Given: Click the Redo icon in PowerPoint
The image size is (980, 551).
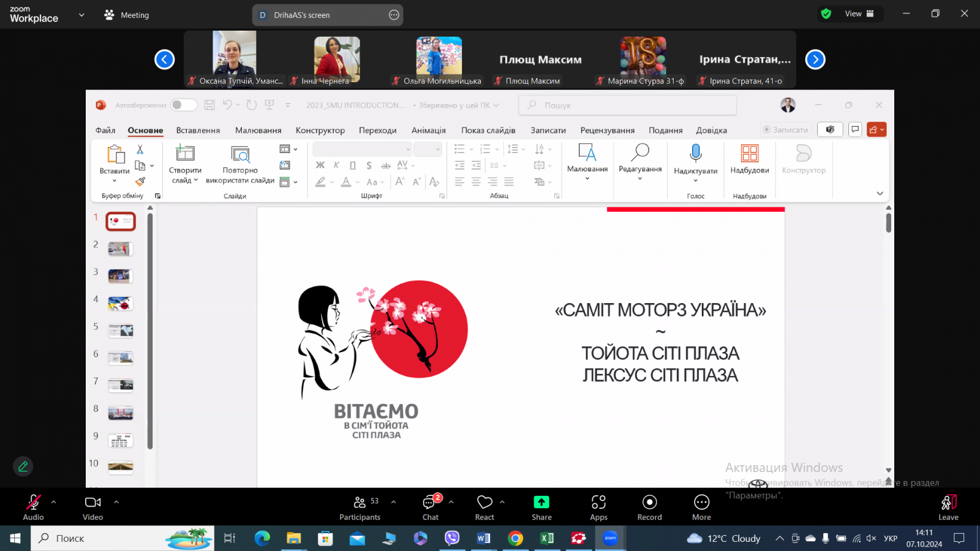Looking at the screenshot, I should 251,105.
